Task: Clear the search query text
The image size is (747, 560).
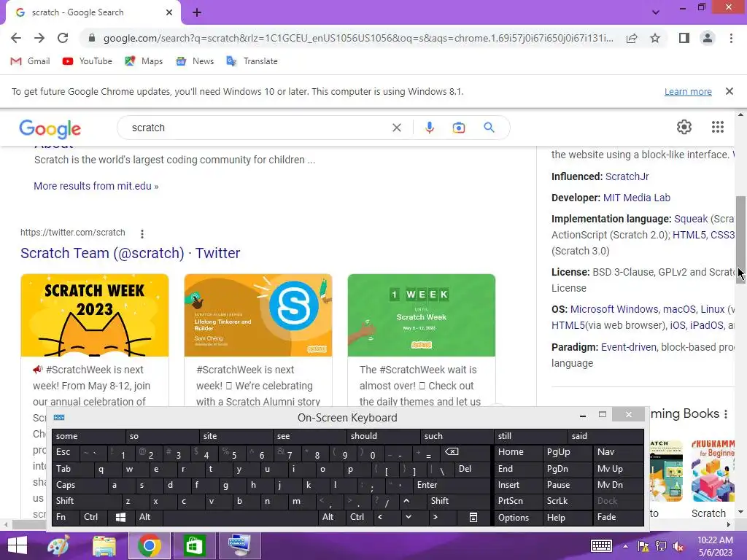Action: click(x=396, y=128)
